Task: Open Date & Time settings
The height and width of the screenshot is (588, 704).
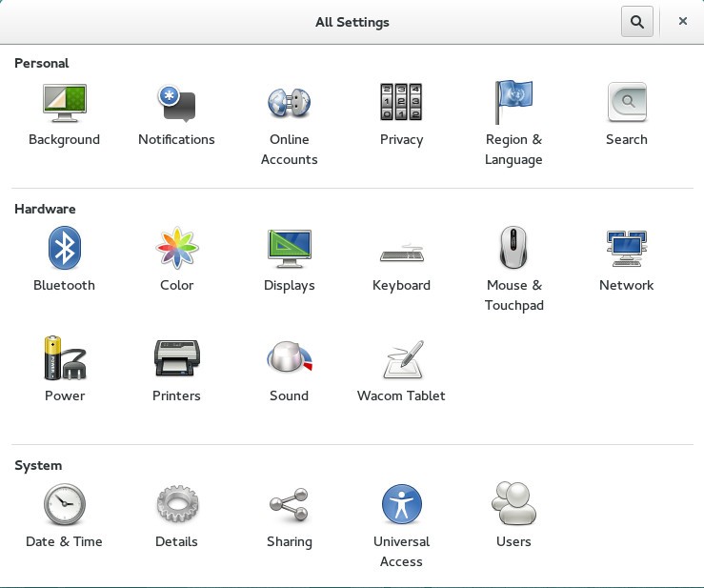Action: tap(64, 505)
